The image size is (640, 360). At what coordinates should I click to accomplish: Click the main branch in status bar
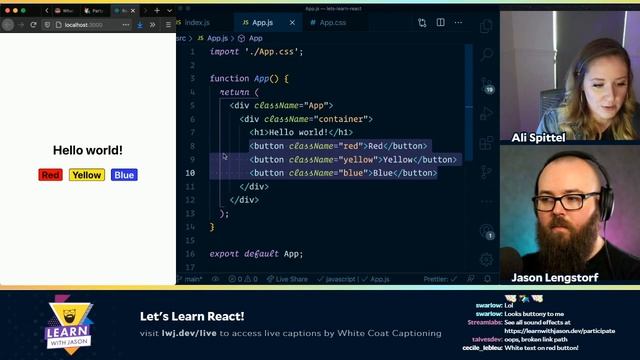[190, 279]
